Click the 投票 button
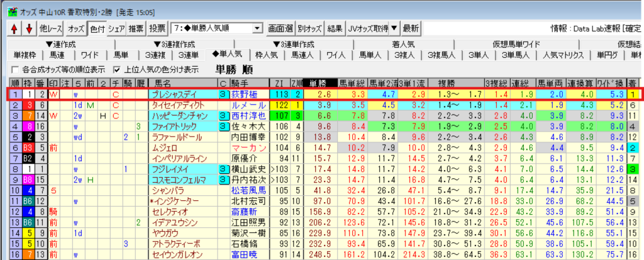This screenshot has width=644, height=260. (x=158, y=28)
